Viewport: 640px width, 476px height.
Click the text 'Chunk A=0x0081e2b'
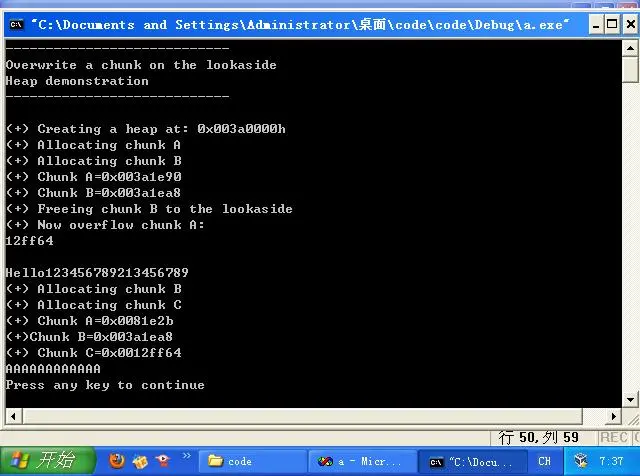(x=105, y=321)
